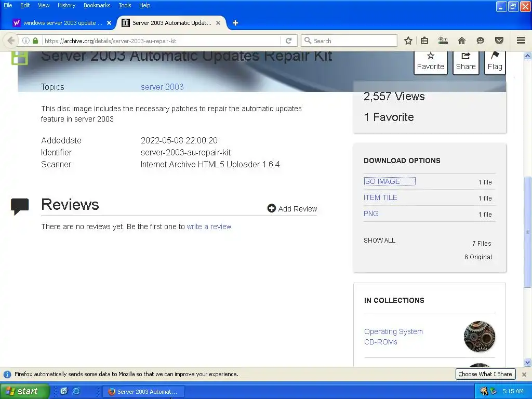Click the Favorite star button
This screenshot has height=399, width=532.
point(430,62)
